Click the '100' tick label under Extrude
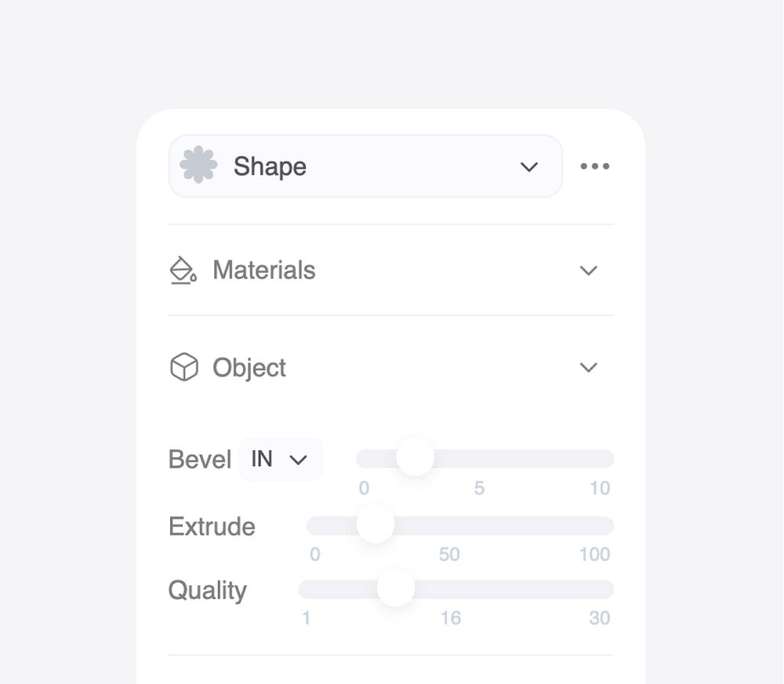784x684 pixels. pyautogui.click(x=594, y=555)
